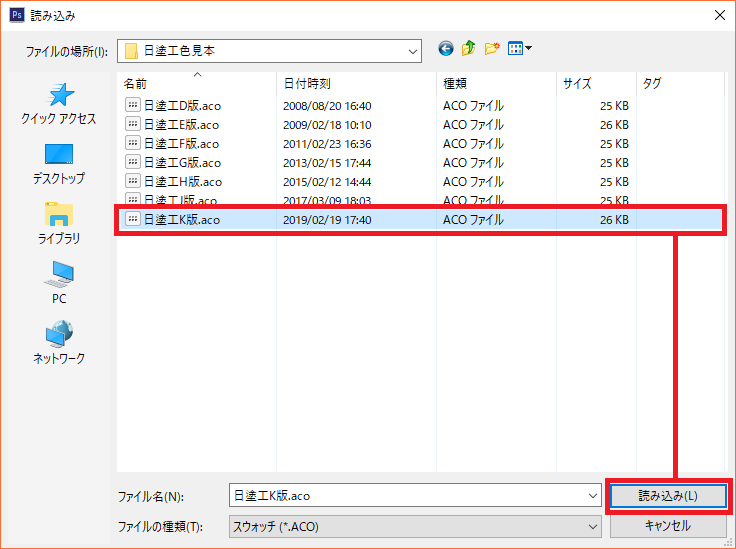Go up one folder level icon
Screen dimensions: 736x549
pyautogui.click(x=468, y=48)
